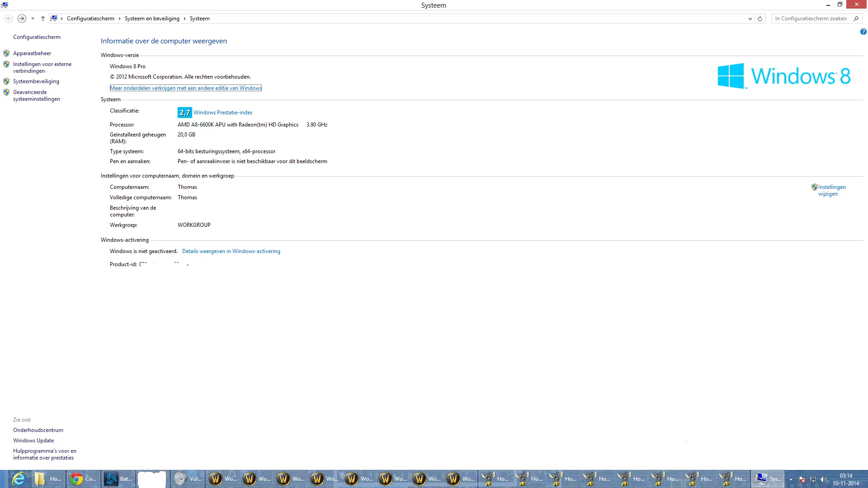The width and height of the screenshot is (868, 488).
Task: Click the WORKGROUP value
Action: point(194,225)
